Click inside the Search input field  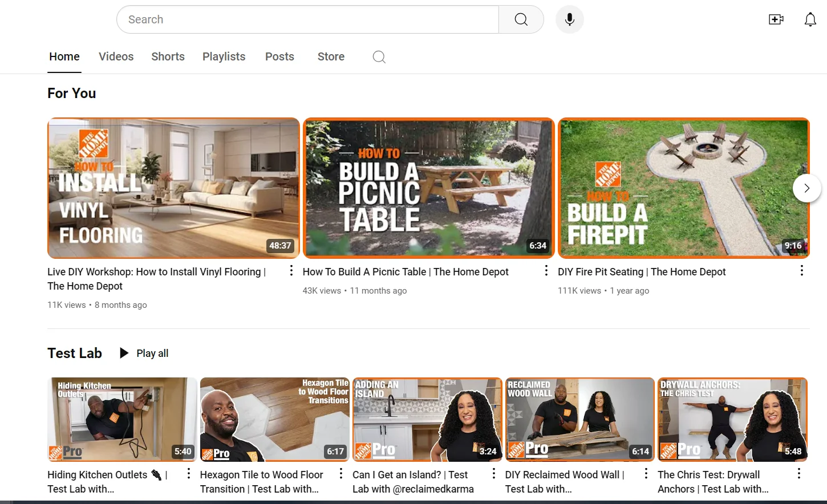[308, 19]
